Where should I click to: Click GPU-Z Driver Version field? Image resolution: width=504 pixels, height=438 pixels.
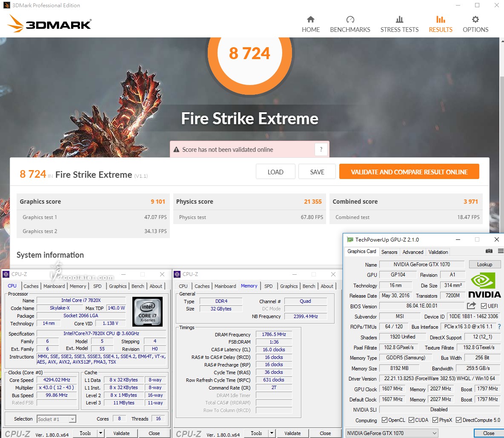440,378
